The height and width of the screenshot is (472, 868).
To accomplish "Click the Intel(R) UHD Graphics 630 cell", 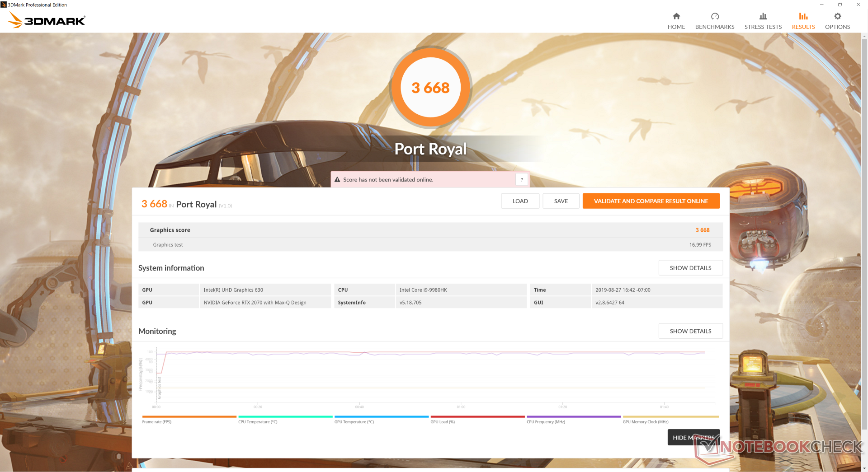I will click(x=265, y=290).
